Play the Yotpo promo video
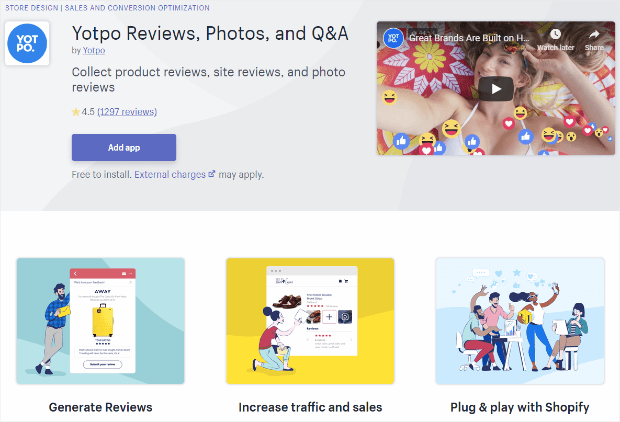Viewport: 620px width, 422px height. point(496,89)
